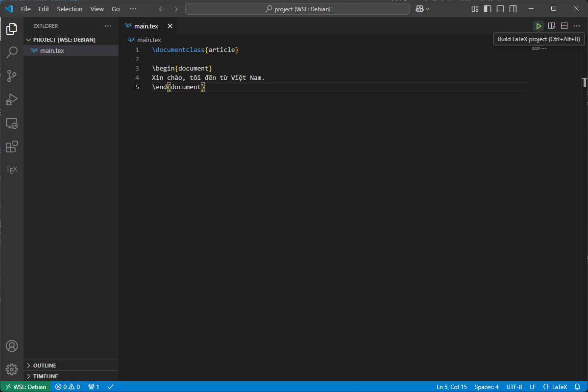Viewport: 588px width, 392px height.
Task: Toggle the secondary sidebar visibility
Action: [x=513, y=8]
